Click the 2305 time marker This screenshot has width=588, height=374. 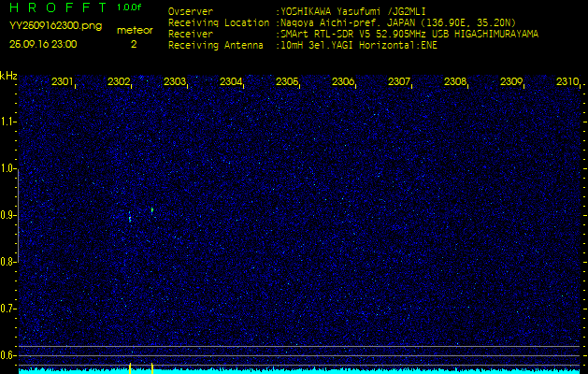(x=286, y=81)
